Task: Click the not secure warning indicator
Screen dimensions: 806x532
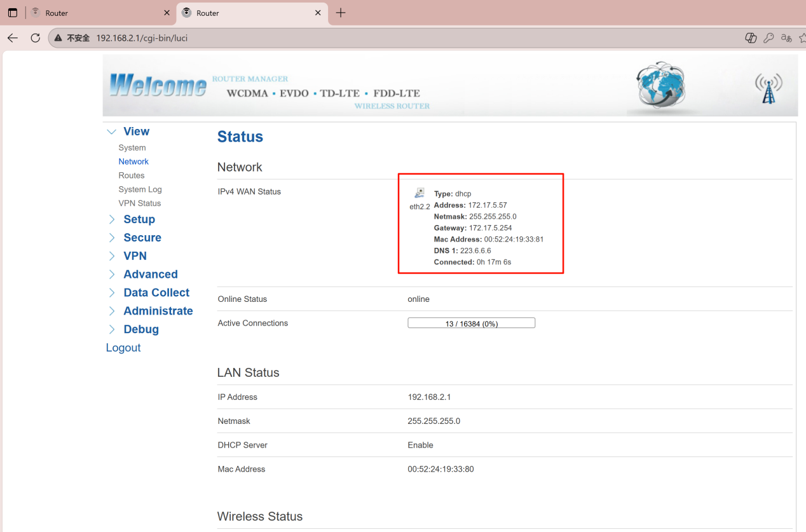Action: 72,38
